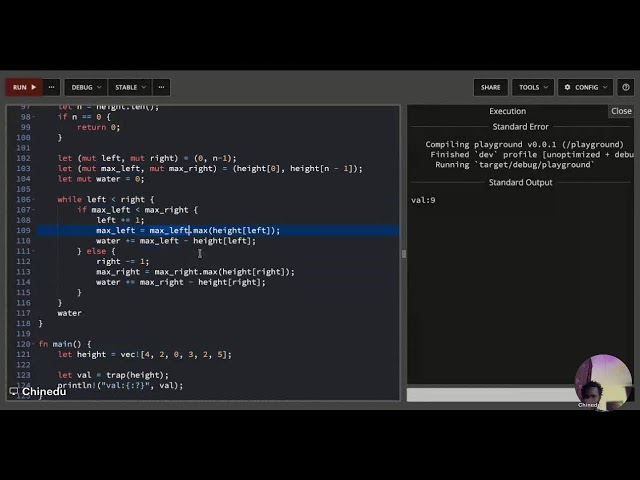
Task: Run the Rust playground code
Action: tap(24, 87)
